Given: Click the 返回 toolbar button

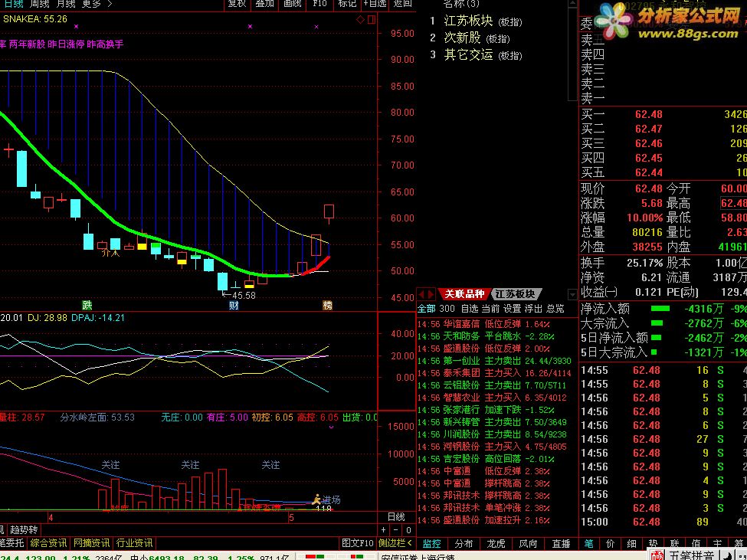Looking at the screenshot, I should (x=402, y=4).
